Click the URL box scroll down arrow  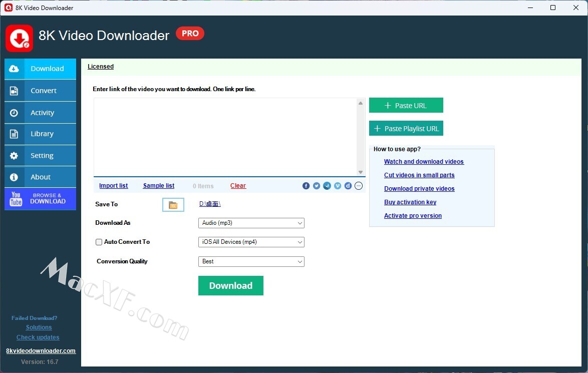(x=361, y=172)
